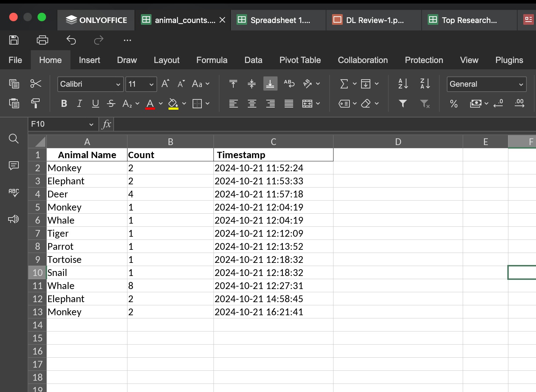536x392 pixels.
Task: Toggle italic formatting
Action: tap(80, 103)
